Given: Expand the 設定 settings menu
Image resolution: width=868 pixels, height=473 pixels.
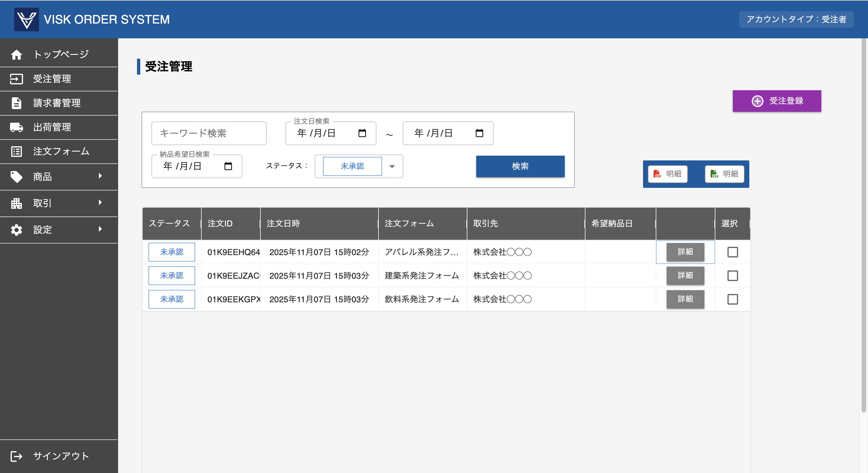Looking at the screenshot, I should (x=42, y=230).
